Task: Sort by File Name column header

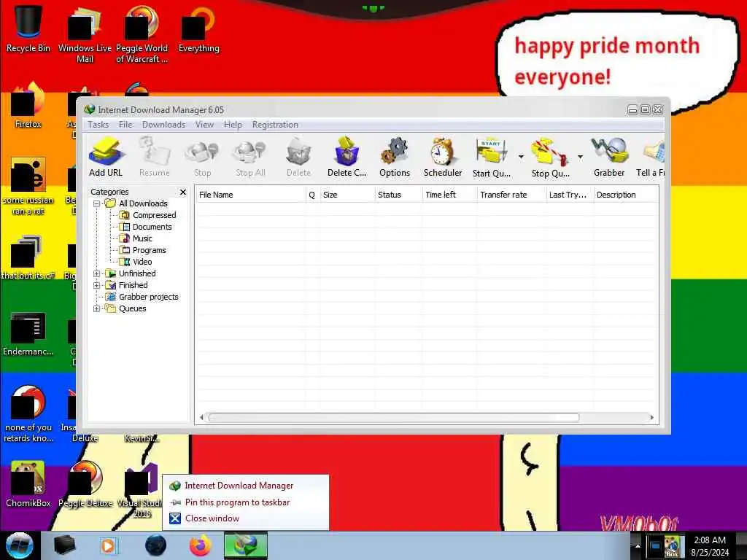Action: coord(251,195)
